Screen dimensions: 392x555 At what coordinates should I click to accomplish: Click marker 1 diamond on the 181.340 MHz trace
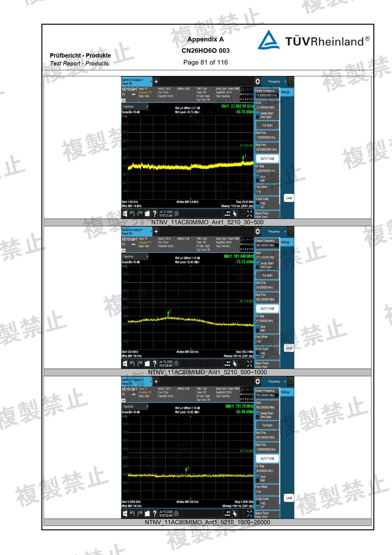(168, 313)
